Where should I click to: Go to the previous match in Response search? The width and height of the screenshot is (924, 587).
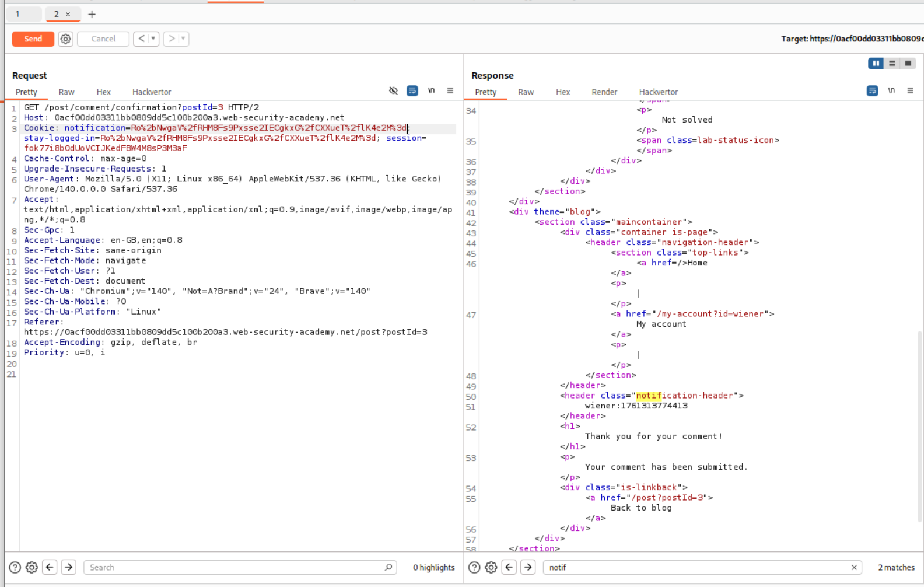(509, 567)
